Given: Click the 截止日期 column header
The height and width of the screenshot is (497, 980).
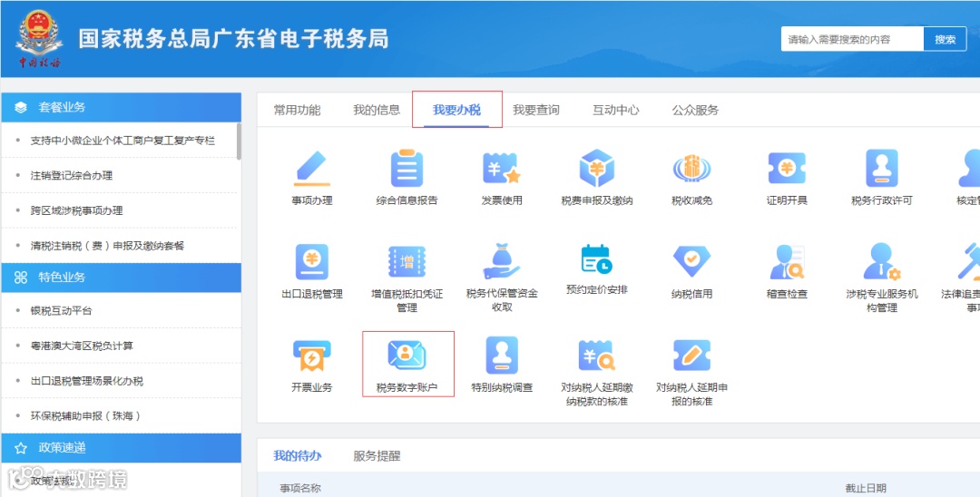Looking at the screenshot, I should pyautogui.click(x=866, y=488).
